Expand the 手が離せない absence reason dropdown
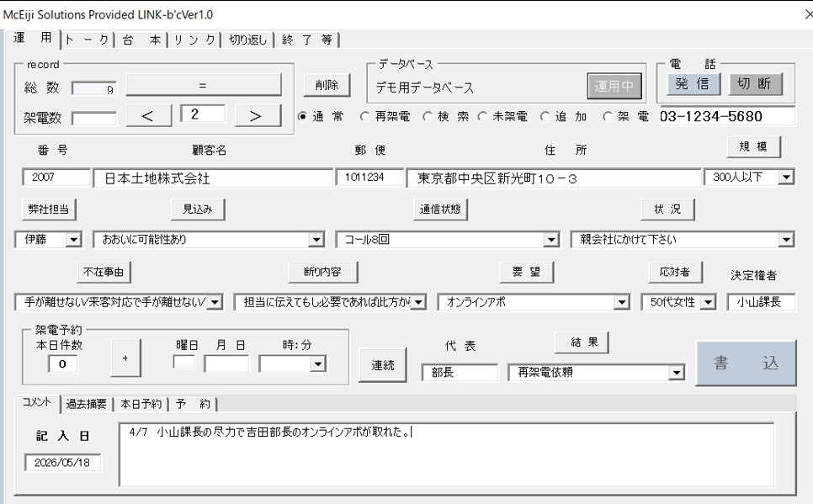 (x=215, y=302)
